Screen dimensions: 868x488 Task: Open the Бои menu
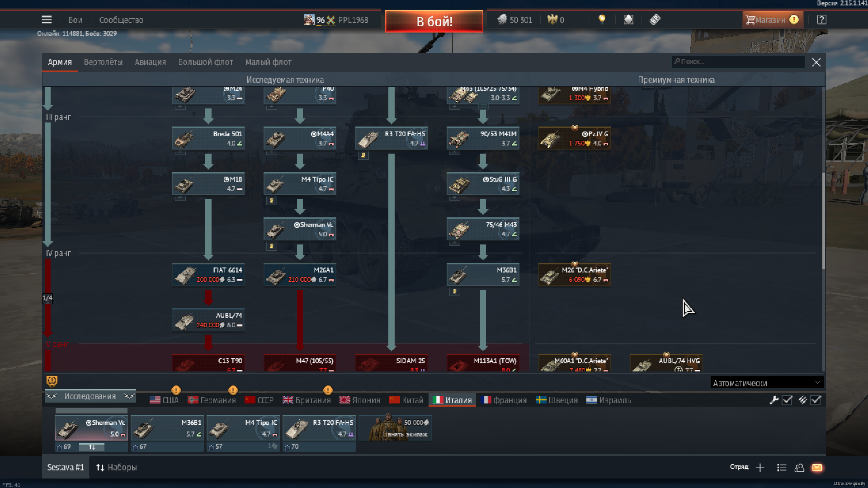[75, 20]
